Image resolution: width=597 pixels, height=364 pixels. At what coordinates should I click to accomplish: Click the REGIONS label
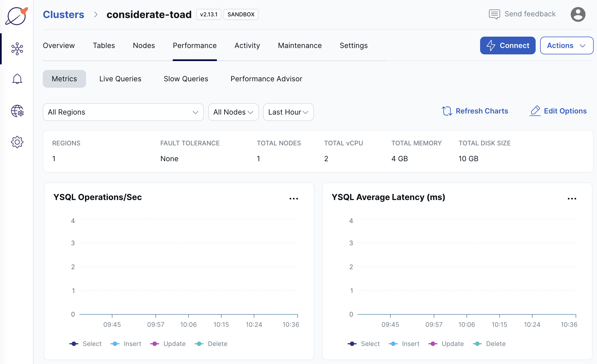[x=66, y=143]
